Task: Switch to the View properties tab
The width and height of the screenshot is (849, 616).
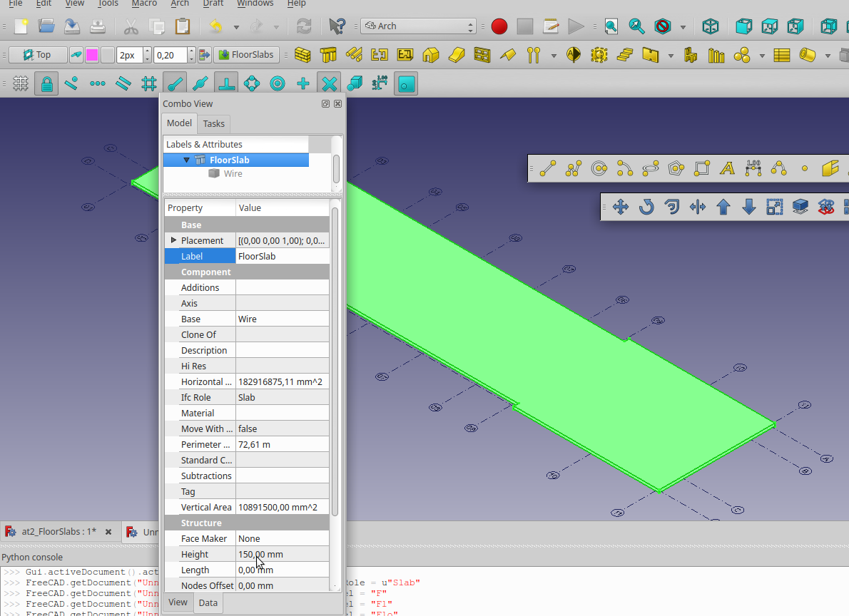Action: point(178,602)
